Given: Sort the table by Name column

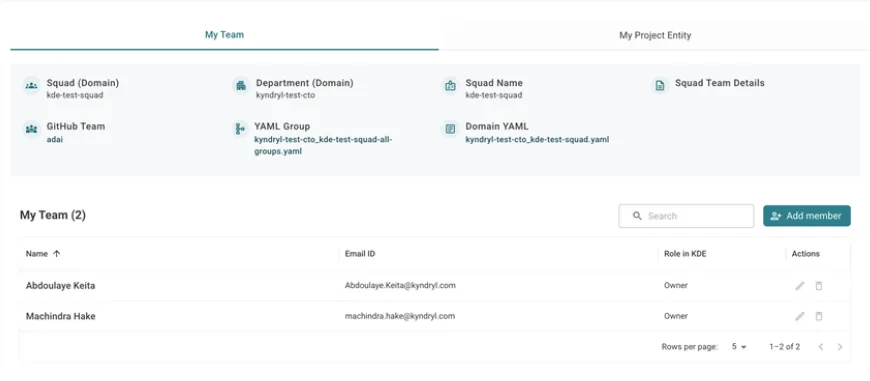Looking at the screenshot, I should (37, 253).
